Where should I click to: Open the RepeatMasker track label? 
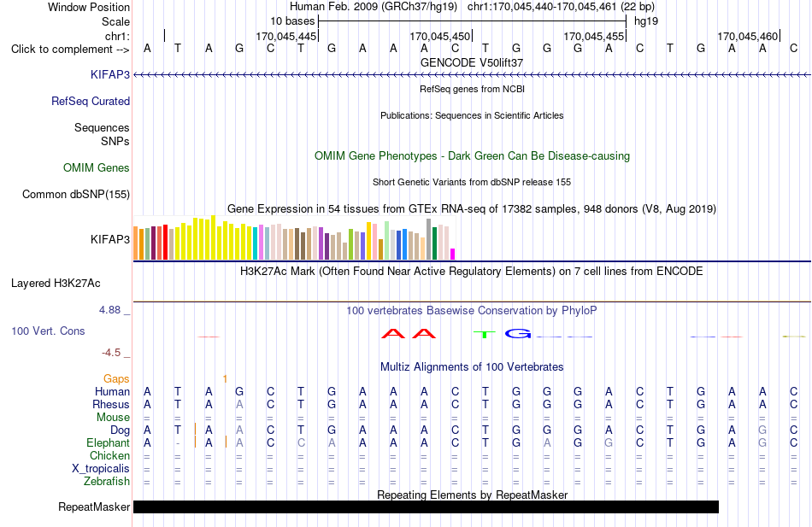tap(94, 507)
